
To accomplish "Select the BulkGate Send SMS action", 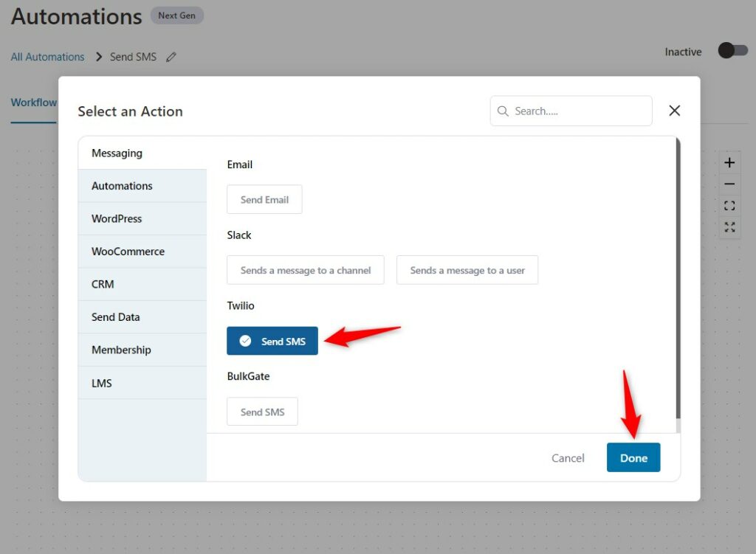I will click(262, 412).
